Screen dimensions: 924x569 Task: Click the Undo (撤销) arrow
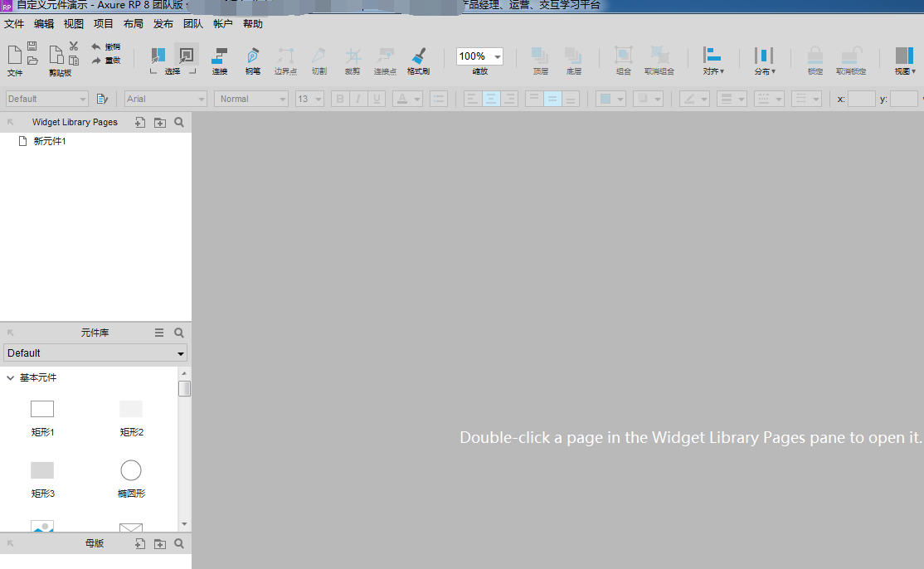96,46
